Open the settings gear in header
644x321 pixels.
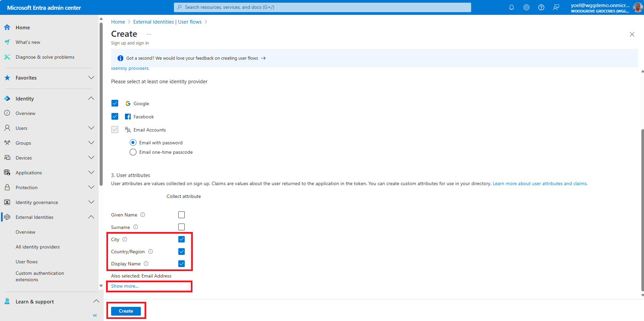pos(526,7)
